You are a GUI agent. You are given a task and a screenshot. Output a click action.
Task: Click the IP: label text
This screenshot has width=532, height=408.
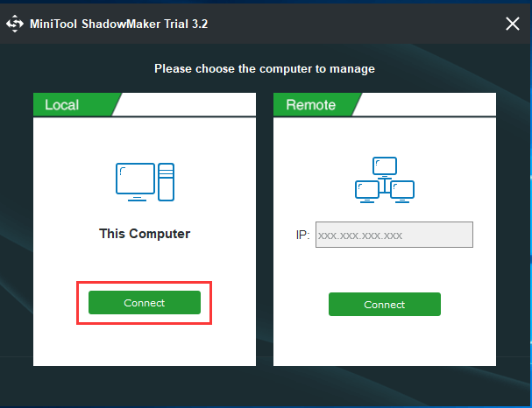pyautogui.click(x=302, y=235)
